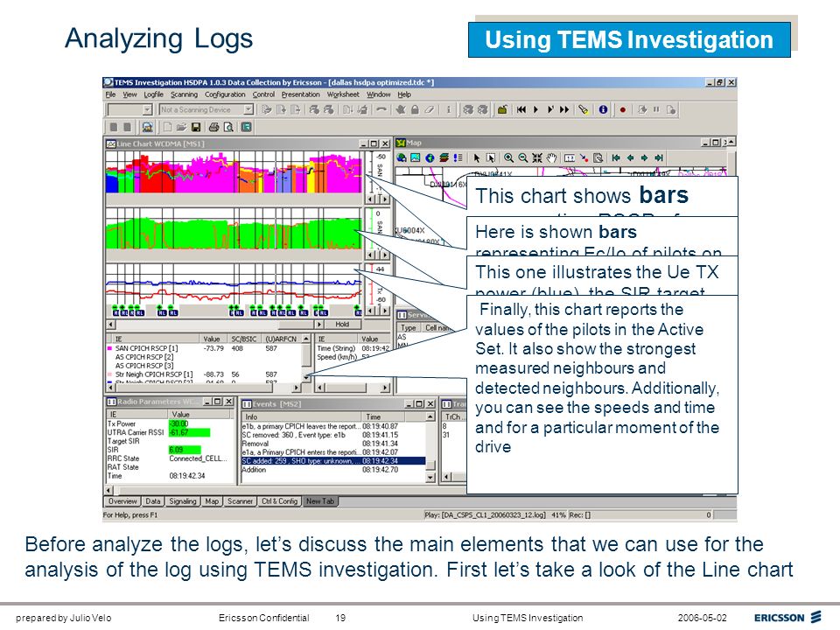The image size is (840, 630).
Task: Click the save workspace floppy icon
Action: 196,128
